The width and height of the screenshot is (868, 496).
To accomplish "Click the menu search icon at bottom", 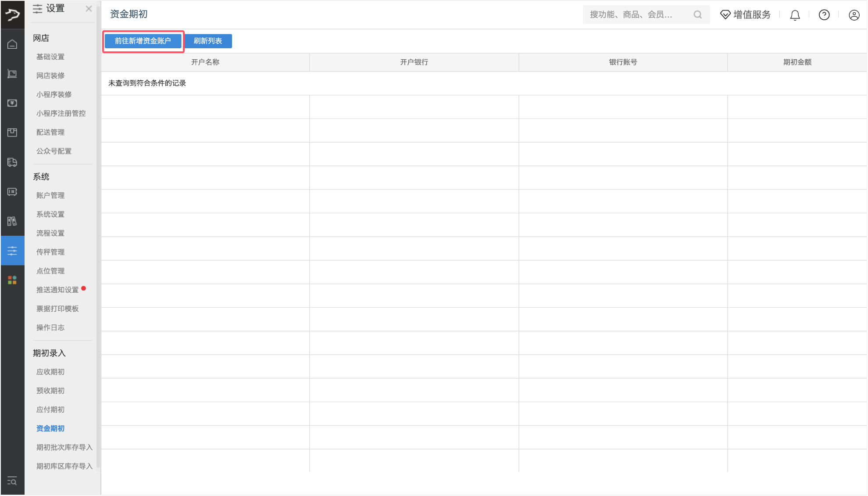I will [12, 481].
